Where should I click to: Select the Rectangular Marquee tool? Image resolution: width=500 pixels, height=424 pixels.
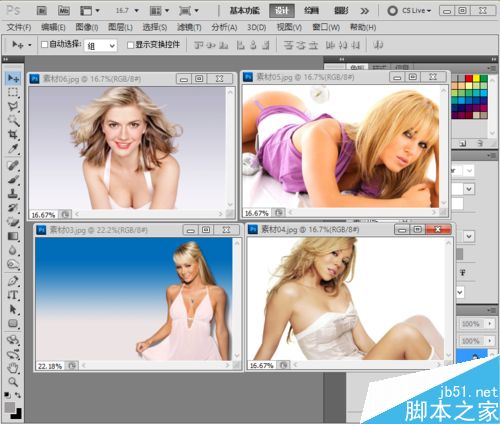tap(13, 92)
